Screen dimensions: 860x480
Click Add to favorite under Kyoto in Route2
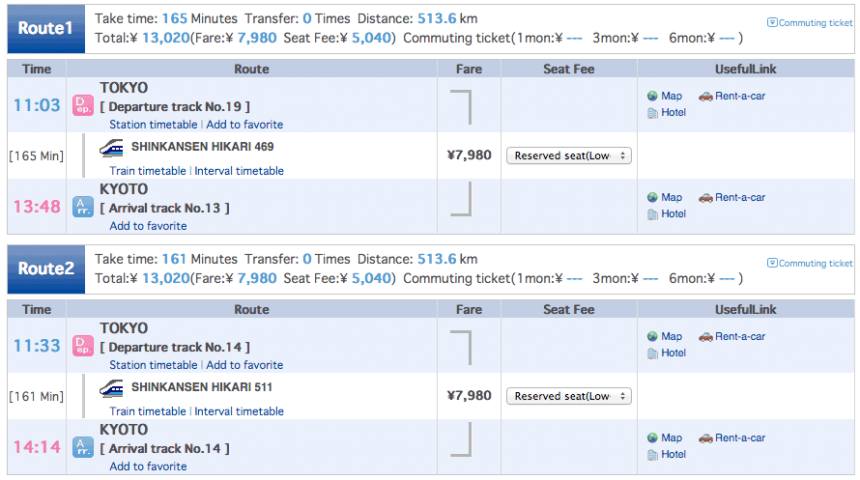pyautogui.click(x=148, y=466)
